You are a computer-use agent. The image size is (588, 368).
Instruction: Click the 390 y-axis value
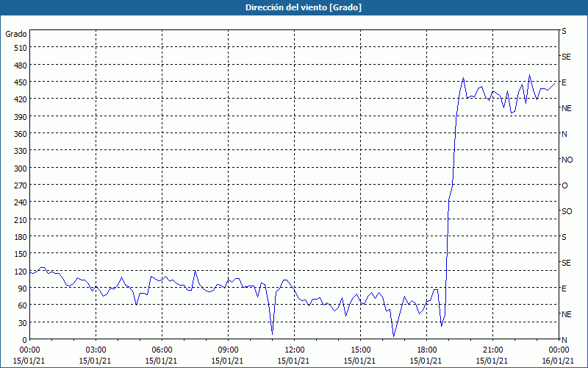(x=21, y=117)
